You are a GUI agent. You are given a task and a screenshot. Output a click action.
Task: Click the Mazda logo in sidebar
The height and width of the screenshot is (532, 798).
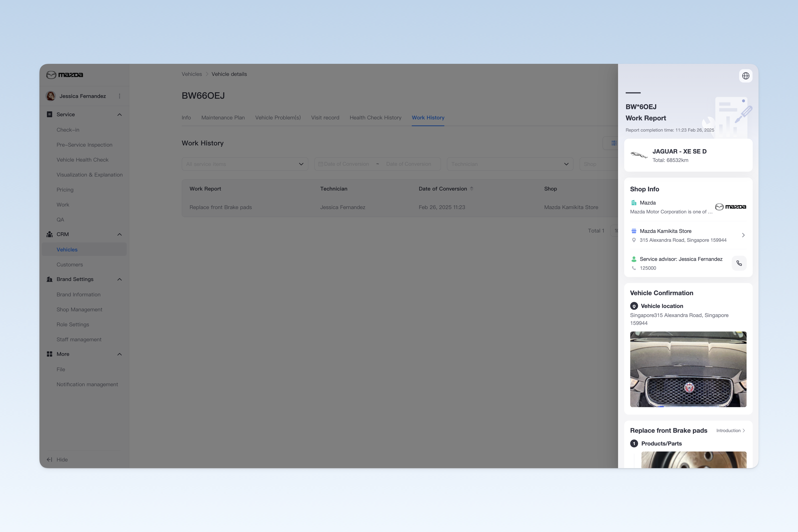point(65,75)
